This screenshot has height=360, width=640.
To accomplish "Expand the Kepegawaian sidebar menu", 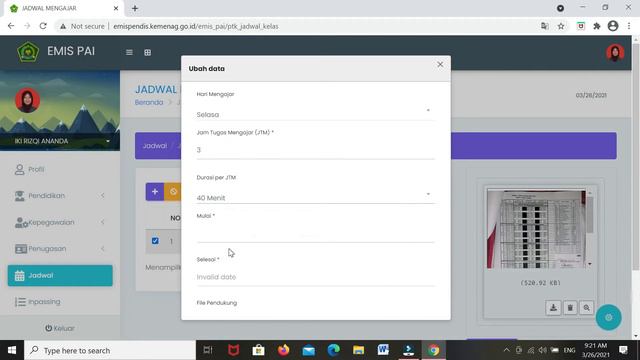I will coord(60,222).
